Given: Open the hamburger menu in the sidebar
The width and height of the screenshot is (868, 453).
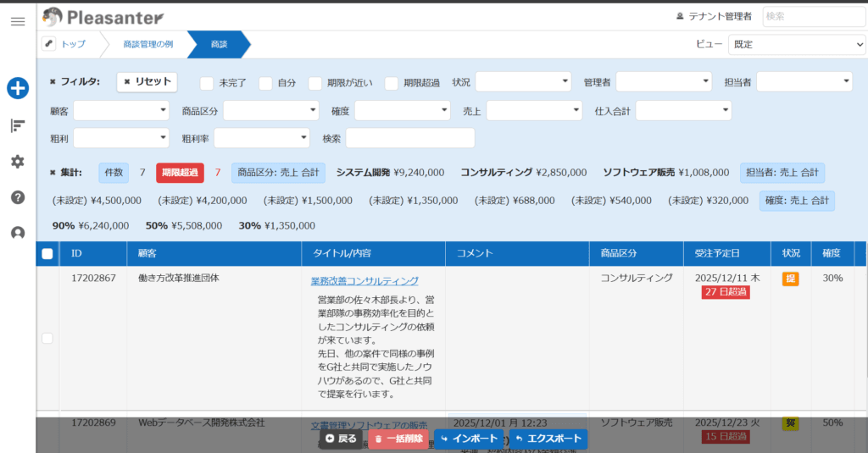Looking at the screenshot, I should tap(17, 21).
